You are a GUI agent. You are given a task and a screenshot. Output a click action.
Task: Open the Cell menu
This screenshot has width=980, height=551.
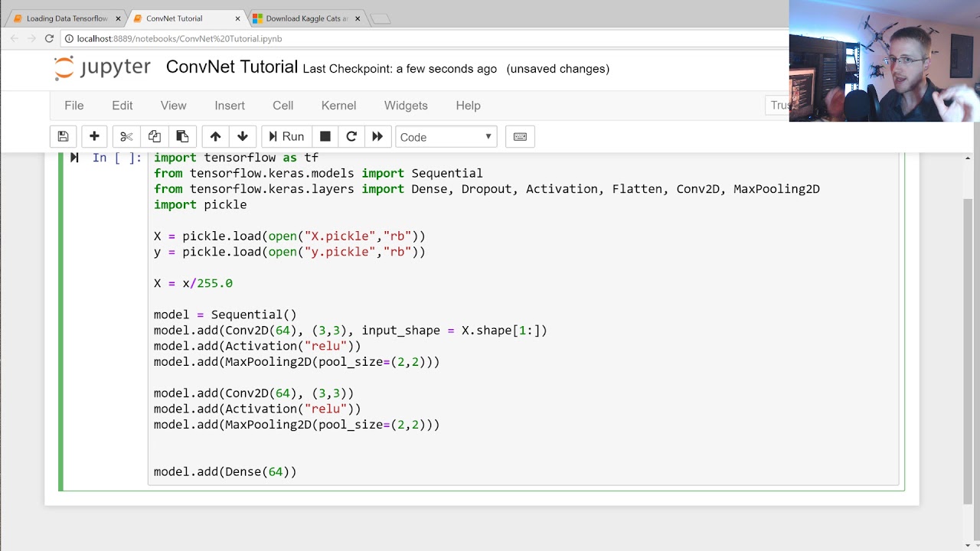tap(283, 106)
